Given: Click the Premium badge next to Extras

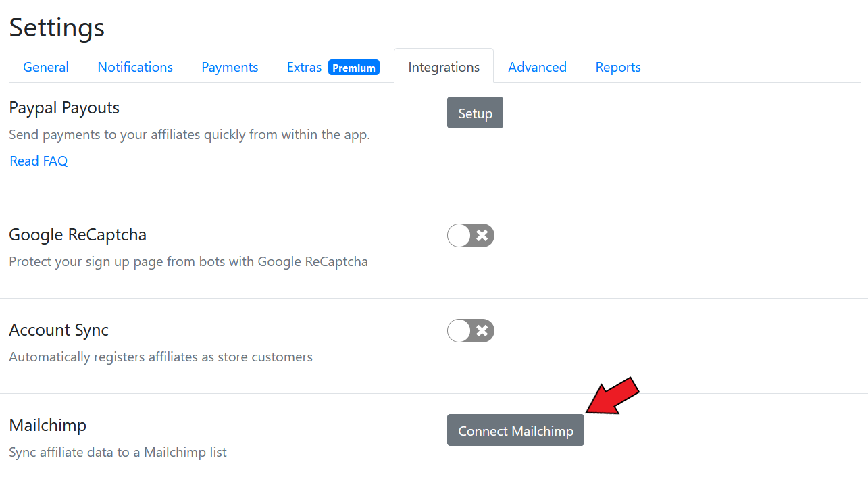Looking at the screenshot, I should 354,68.
